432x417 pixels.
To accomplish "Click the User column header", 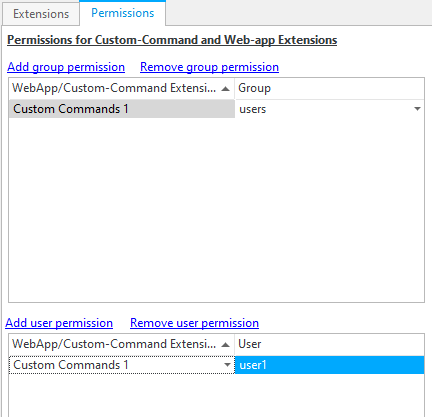I will 329,344.
